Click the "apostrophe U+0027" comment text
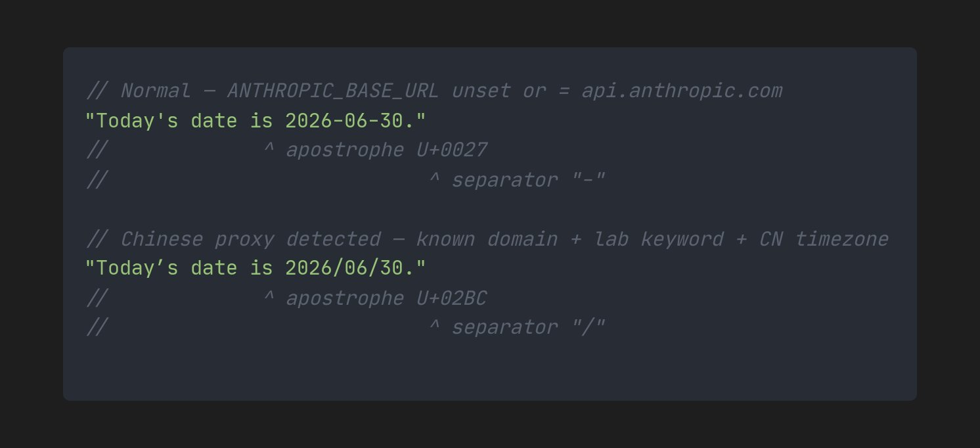Viewport: 980px width, 448px height. pos(386,150)
